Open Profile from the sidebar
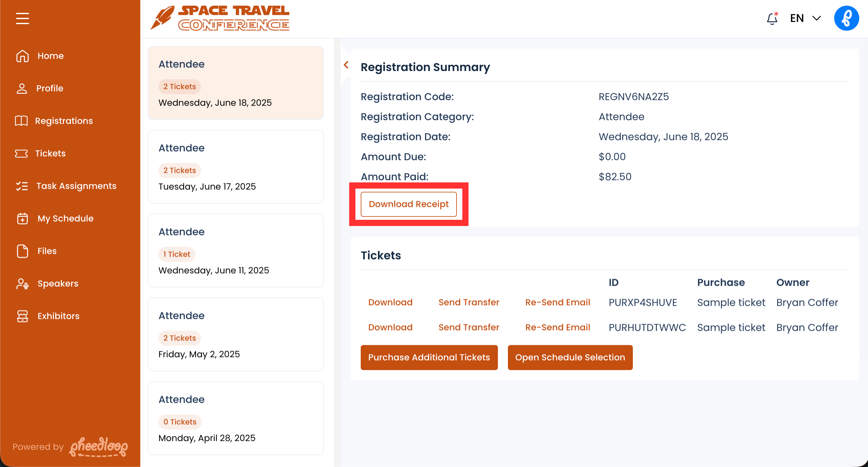868x467 pixels. pos(49,88)
